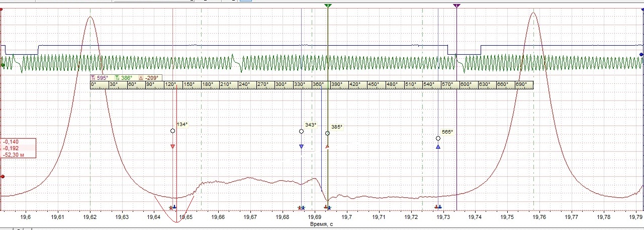Click the 0° mark on the angle ruler

click(94, 84)
